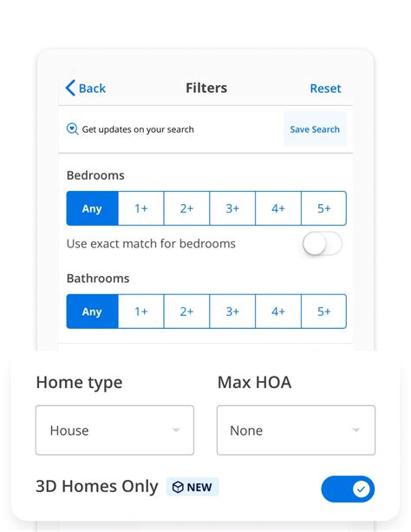Click the checkmark inside 3D Homes toggle
This screenshot has width=411, height=532.
click(361, 489)
